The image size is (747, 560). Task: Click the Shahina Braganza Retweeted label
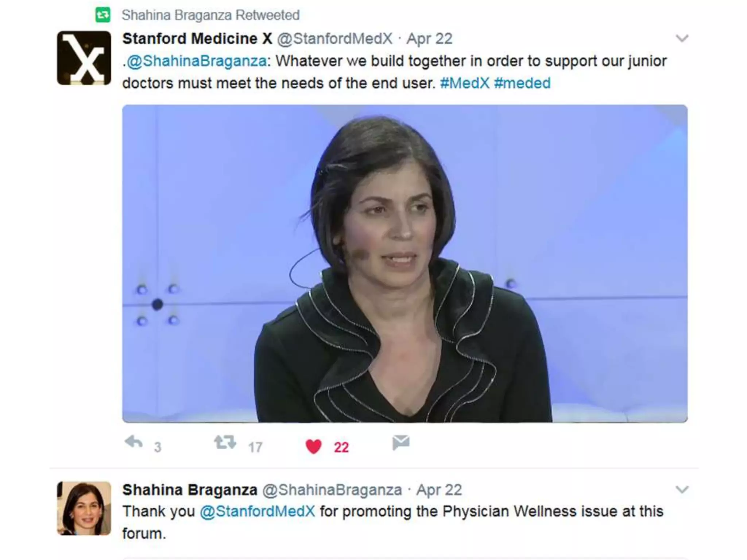point(210,15)
